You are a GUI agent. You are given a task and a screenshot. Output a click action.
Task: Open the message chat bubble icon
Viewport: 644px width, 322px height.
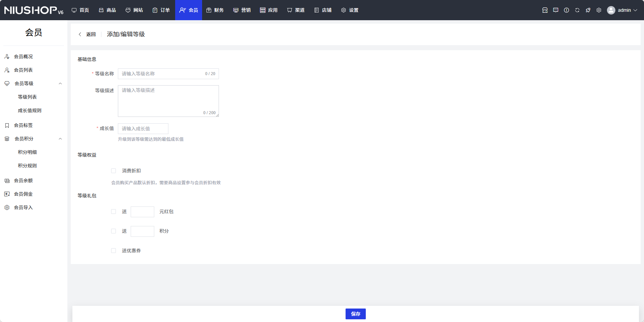(555, 10)
